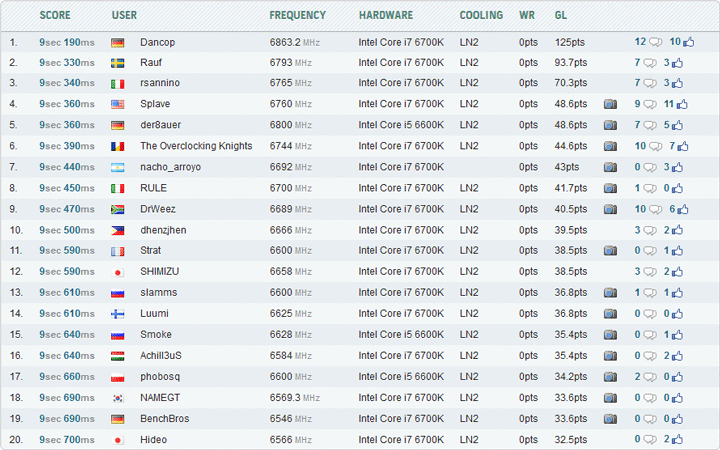Open the screenshot camera icon for der8auer
The height and width of the screenshot is (450, 720).
pos(610,125)
